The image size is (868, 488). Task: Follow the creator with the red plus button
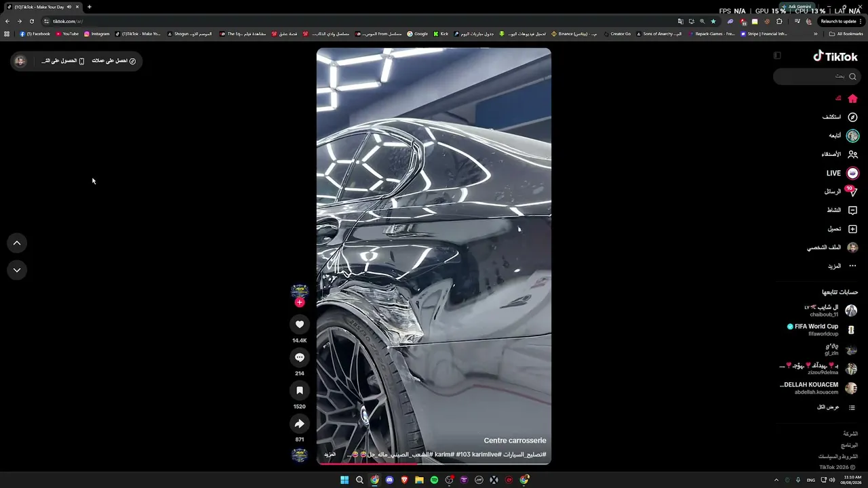click(x=300, y=302)
